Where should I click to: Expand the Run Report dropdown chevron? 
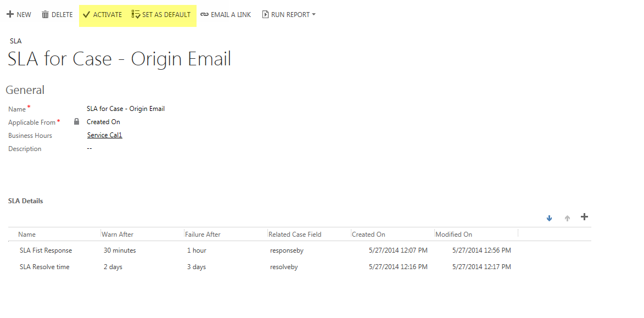click(313, 15)
